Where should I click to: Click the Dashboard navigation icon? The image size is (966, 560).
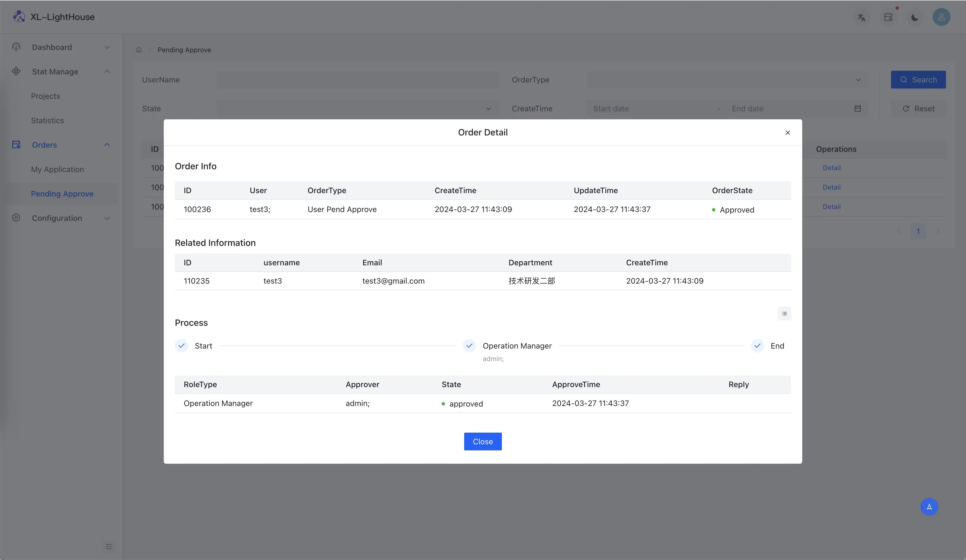(x=16, y=47)
